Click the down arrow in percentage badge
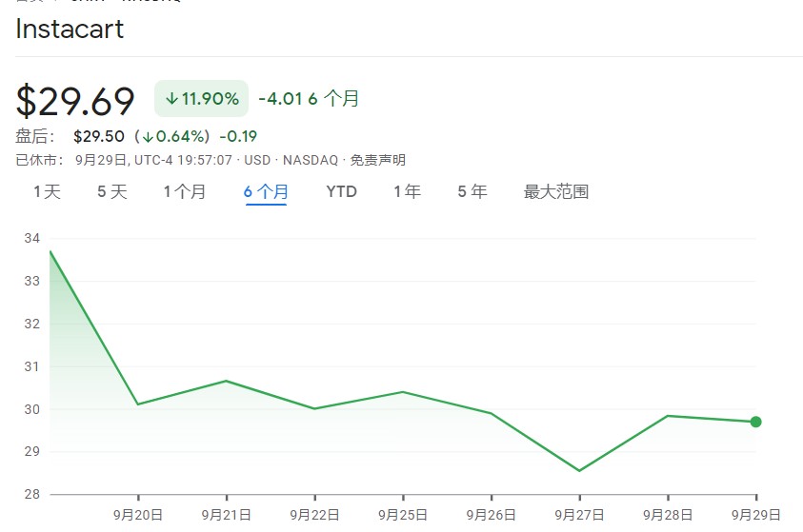The height and width of the screenshot is (532, 803). 171,99
